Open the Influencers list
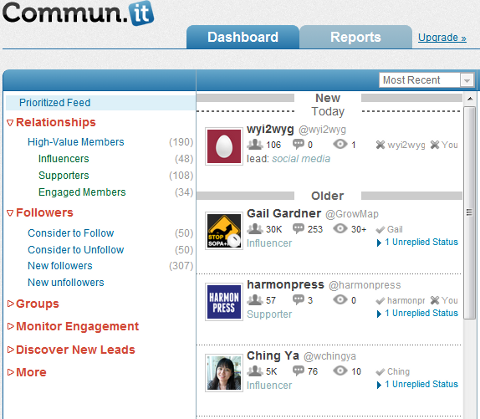Screen dimensions: 480x419 pyautogui.click(x=64, y=159)
